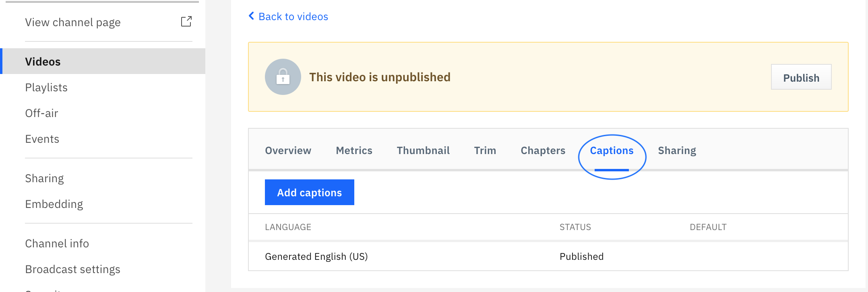Viewport: 868px width, 292px height.
Task: Switch to the Thumbnail tab
Action: (x=423, y=150)
